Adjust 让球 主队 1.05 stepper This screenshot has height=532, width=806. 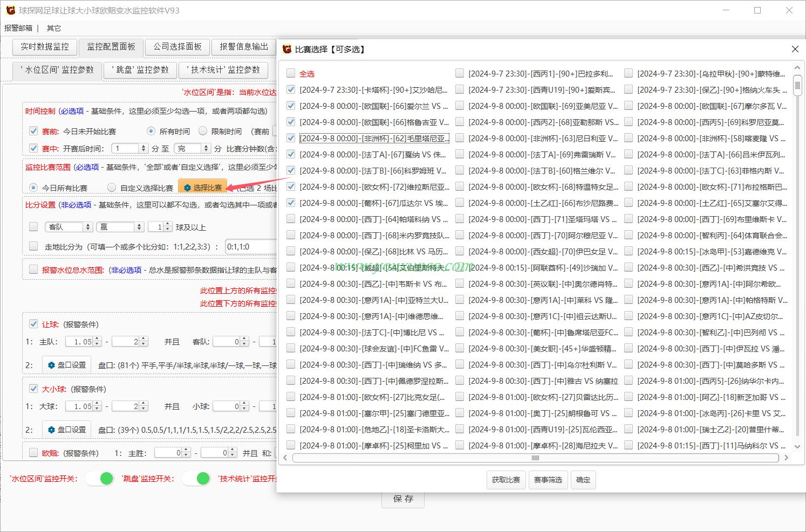(x=97, y=341)
